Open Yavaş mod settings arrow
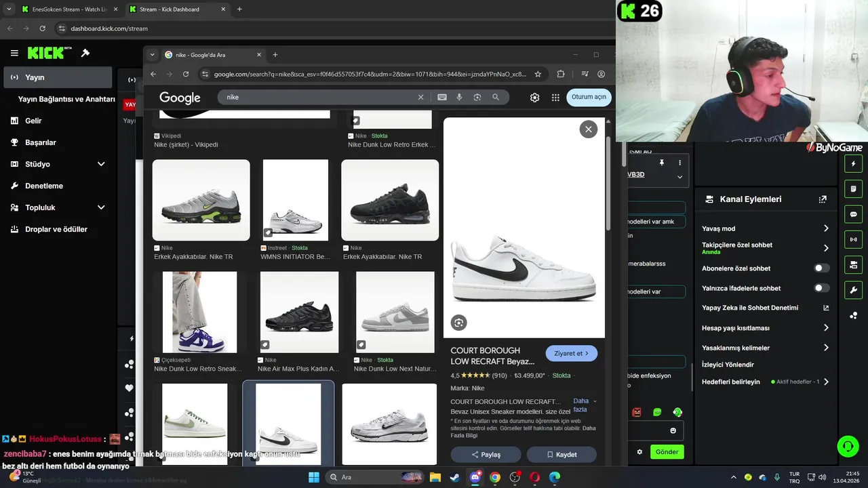 pyautogui.click(x=826, y=228)
